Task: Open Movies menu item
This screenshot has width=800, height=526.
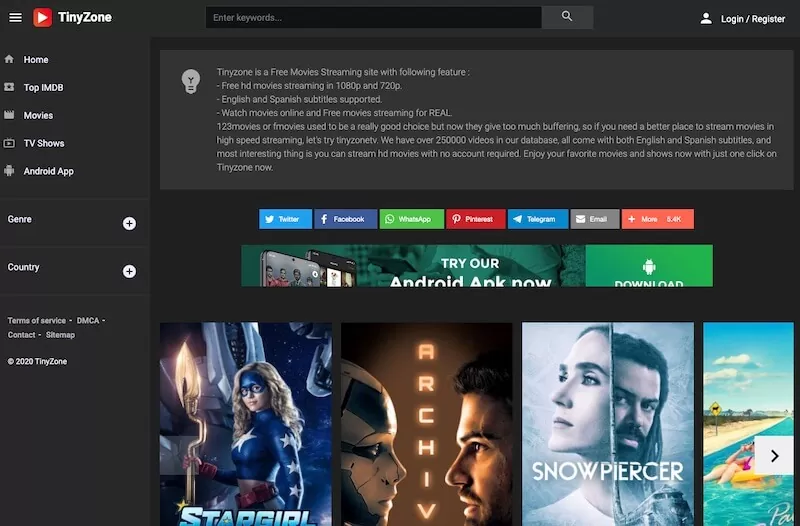Action: [38, 115]
